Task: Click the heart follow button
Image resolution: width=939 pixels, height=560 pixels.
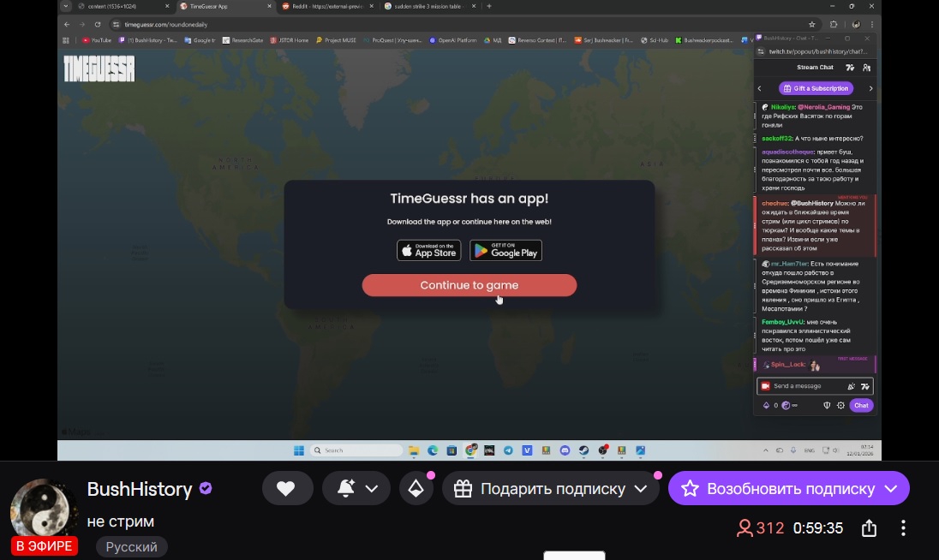Action: 286,488
